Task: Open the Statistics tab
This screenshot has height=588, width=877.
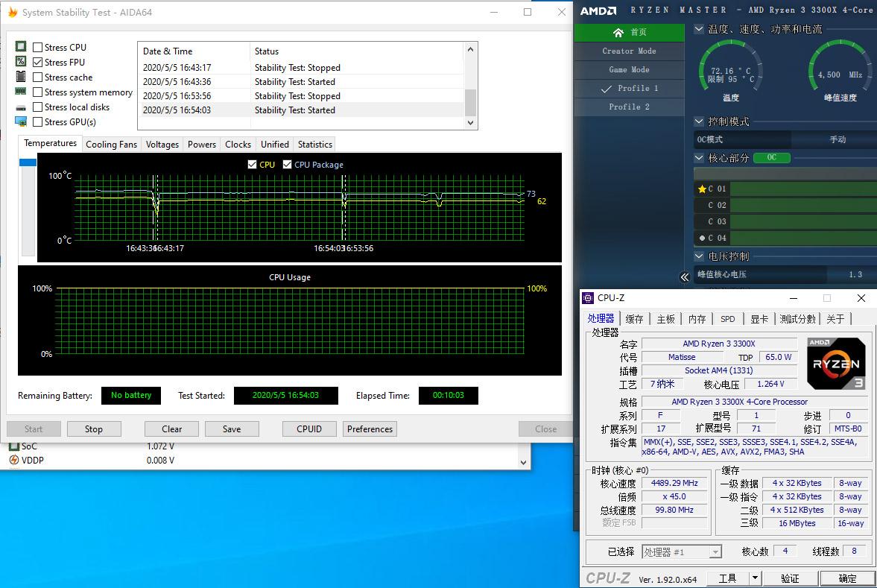Action: [x=315, y=145]
